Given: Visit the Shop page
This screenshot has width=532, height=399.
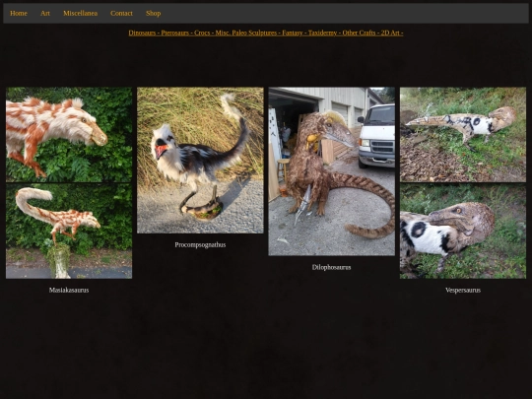Looking at the screenshot, I should [x=154, y=13].
